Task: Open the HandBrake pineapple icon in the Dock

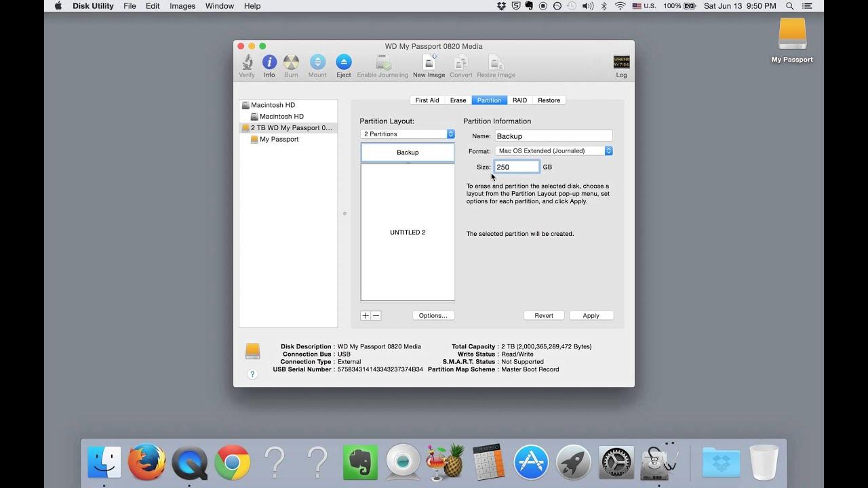Action: pyautogui.click(x=445, y=463)
